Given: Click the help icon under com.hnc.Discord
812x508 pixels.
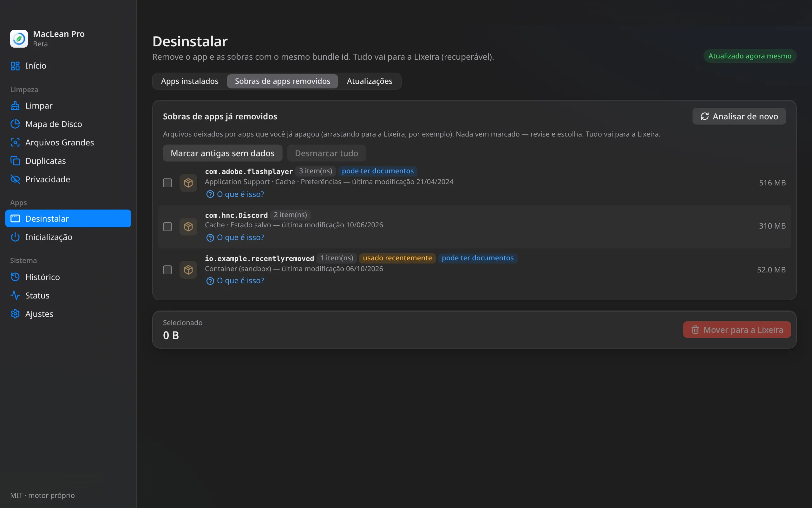Looking at the screenshot, I should [210, 238].
